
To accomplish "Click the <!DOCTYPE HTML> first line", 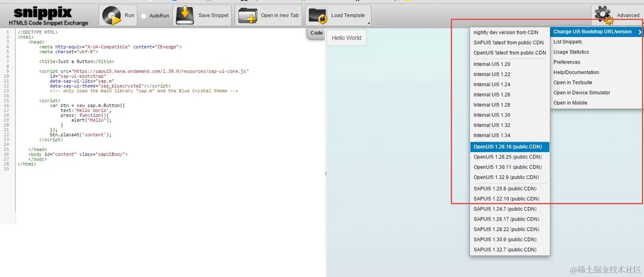I will tap(38, 32).
